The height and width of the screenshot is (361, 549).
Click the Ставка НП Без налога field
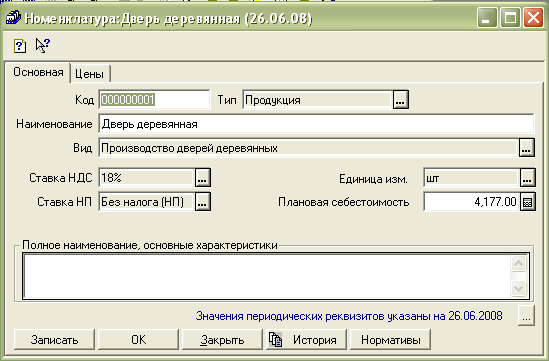pyautogui.click(x=146, y=202)
